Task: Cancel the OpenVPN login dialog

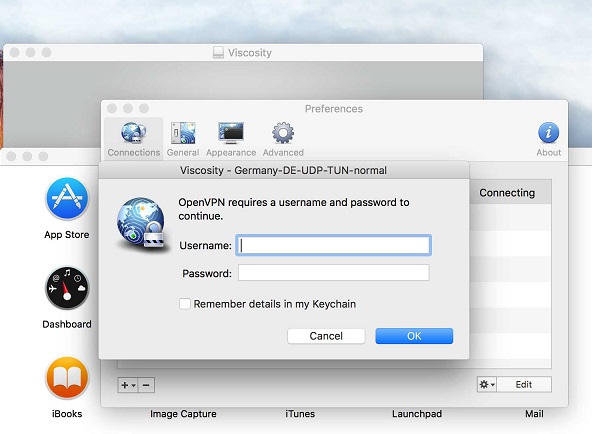Action: pyautogui.click(x=326, y=336)
